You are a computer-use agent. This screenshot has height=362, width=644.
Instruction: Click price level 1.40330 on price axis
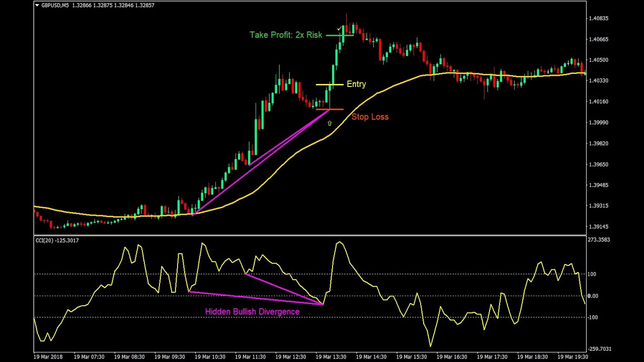[x=598, y=80]
